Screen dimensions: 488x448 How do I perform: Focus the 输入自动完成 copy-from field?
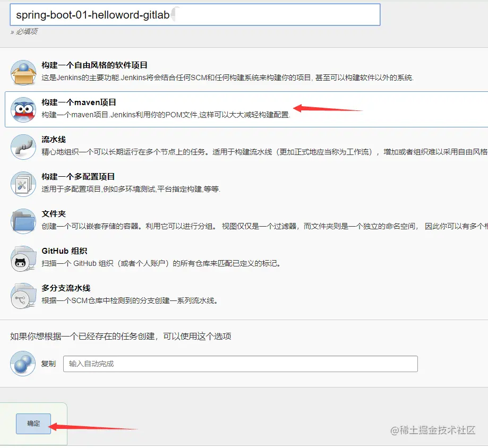240,364
